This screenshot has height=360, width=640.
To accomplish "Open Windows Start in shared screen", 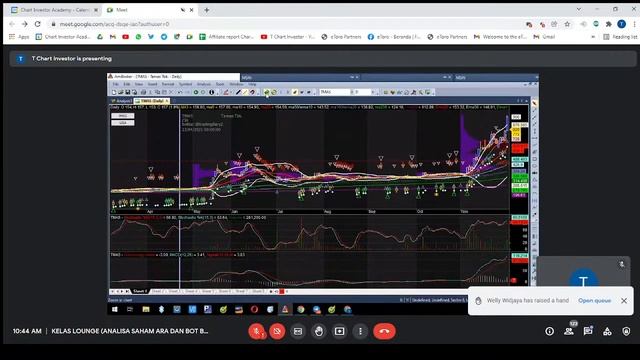I will coord(115,309).
